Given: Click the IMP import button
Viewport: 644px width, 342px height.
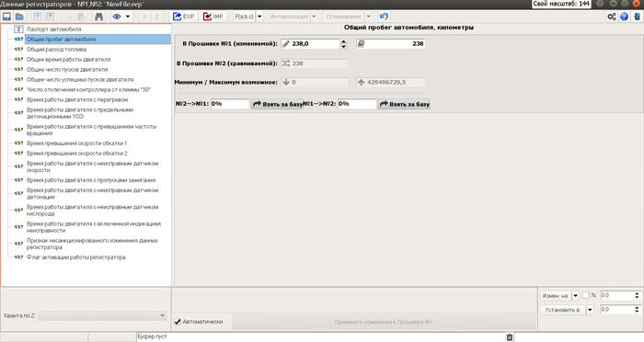Looking at the screenshot, I should coord(213,17).
